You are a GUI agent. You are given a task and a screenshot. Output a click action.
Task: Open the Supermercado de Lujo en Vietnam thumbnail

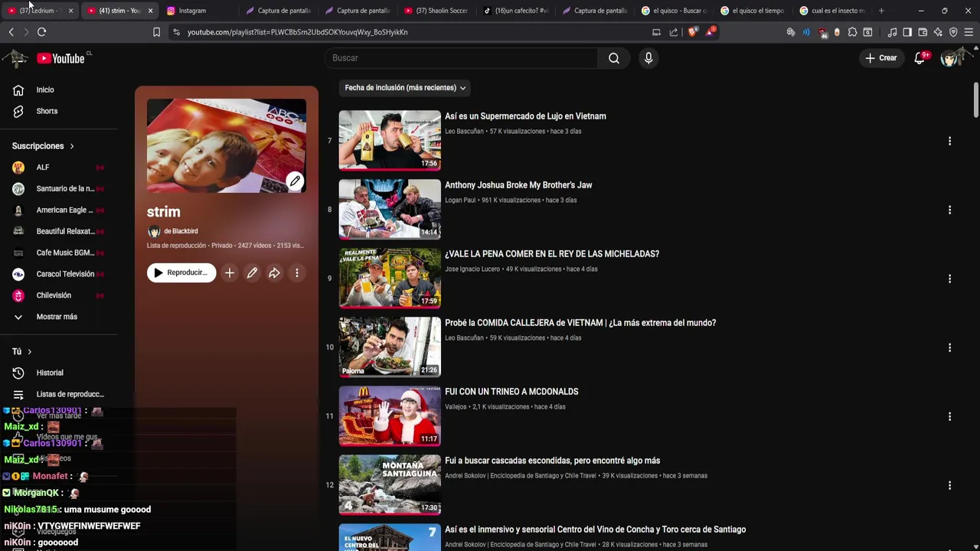390,140
